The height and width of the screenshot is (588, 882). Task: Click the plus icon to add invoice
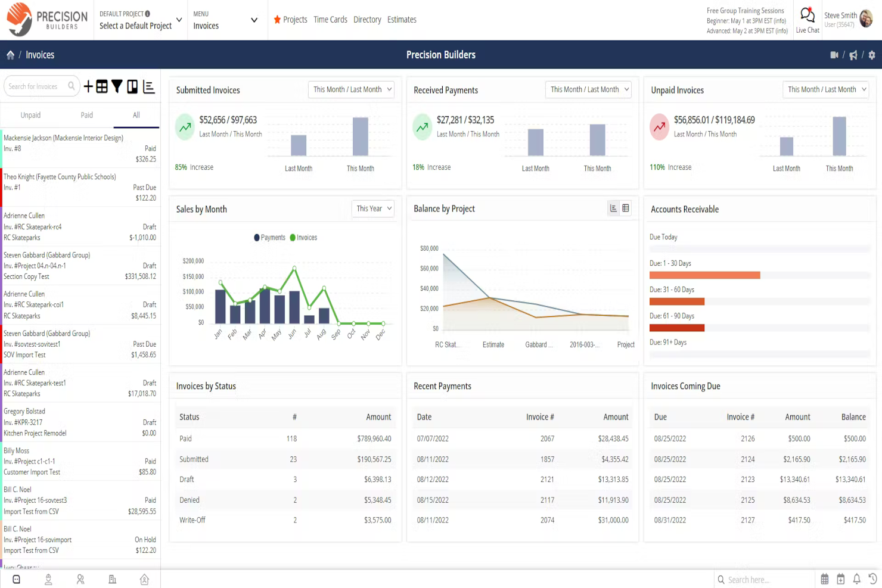click(88, 87)
